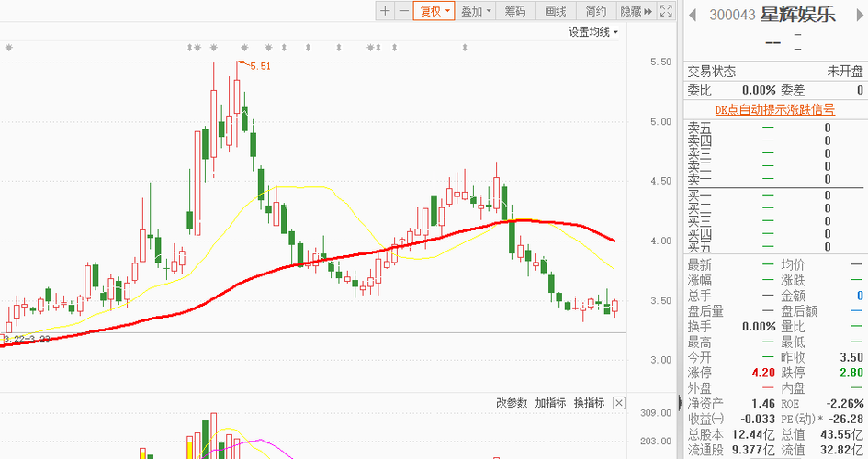Click the 总股本 12.44亿 value
Screen dimensions: 868x459
click(753, 434)
